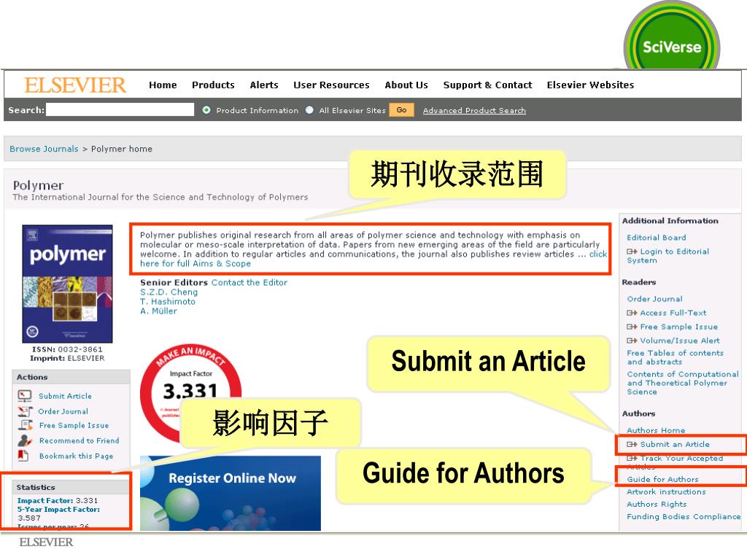Open the Alerts menu
Image resolution: width=747 pixels, height=560 pixels.
click(x=264, y=85)
